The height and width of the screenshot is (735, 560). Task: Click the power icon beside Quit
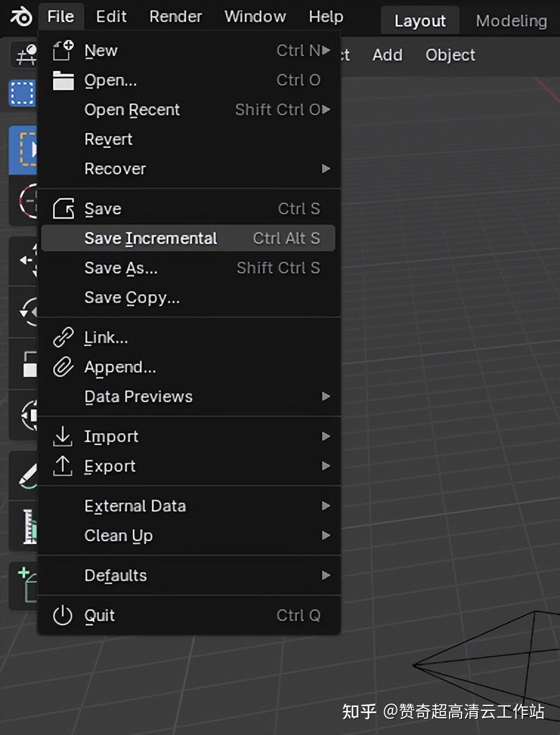click(x=63, y=615)
